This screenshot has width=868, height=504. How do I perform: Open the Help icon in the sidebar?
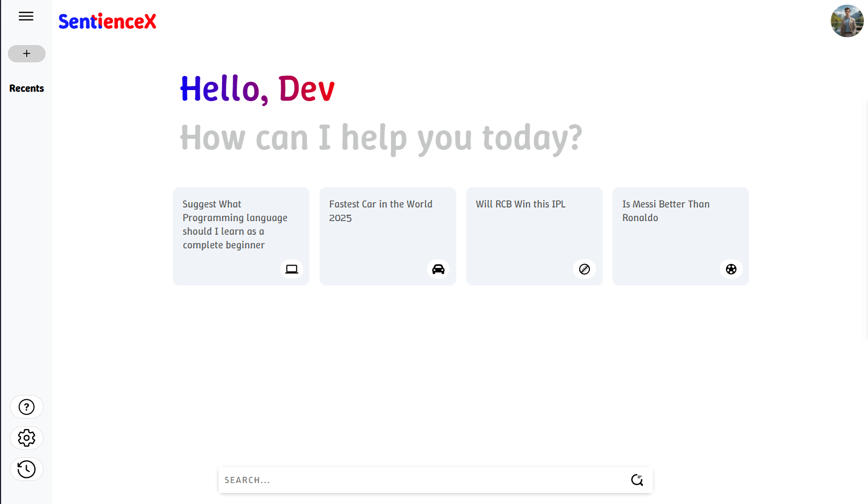(x=27, y=407)
